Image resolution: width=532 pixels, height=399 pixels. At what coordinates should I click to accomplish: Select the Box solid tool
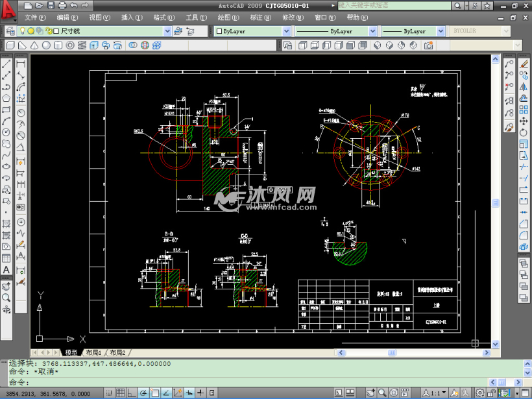10,45
